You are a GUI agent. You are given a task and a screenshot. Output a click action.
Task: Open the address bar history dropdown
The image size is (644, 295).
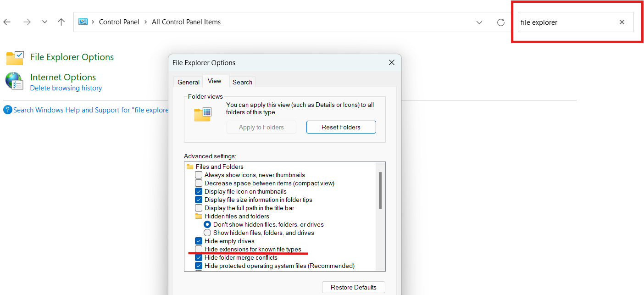click(x=479, y=22)
